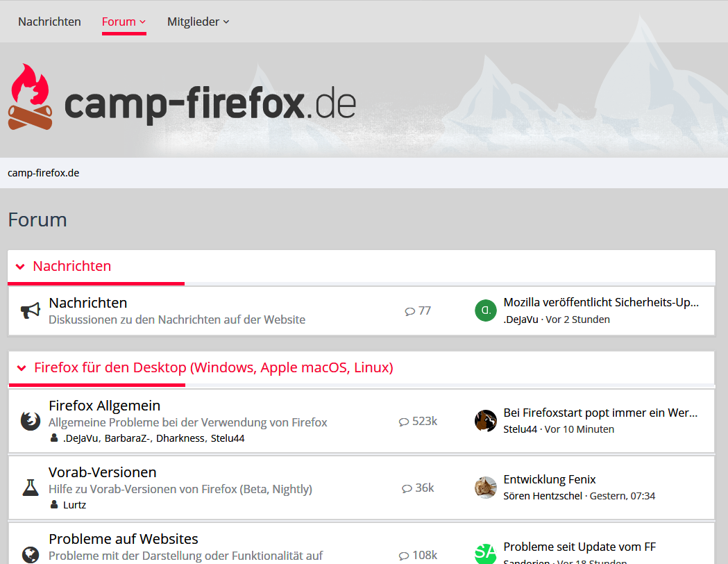Open the Nachrichten forum board link
728x564 pixels.
[x=88, y=303]
